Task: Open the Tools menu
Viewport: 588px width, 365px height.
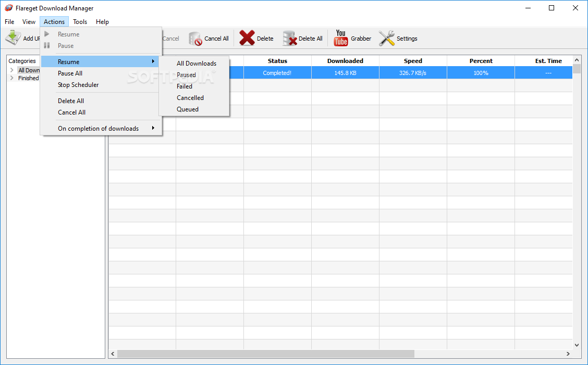Action: (80, 22)
